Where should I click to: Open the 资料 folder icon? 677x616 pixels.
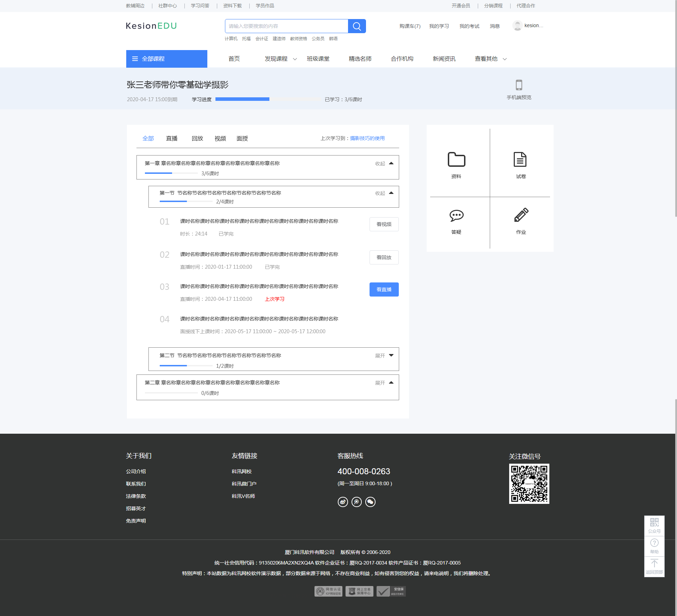click(456, 160)
